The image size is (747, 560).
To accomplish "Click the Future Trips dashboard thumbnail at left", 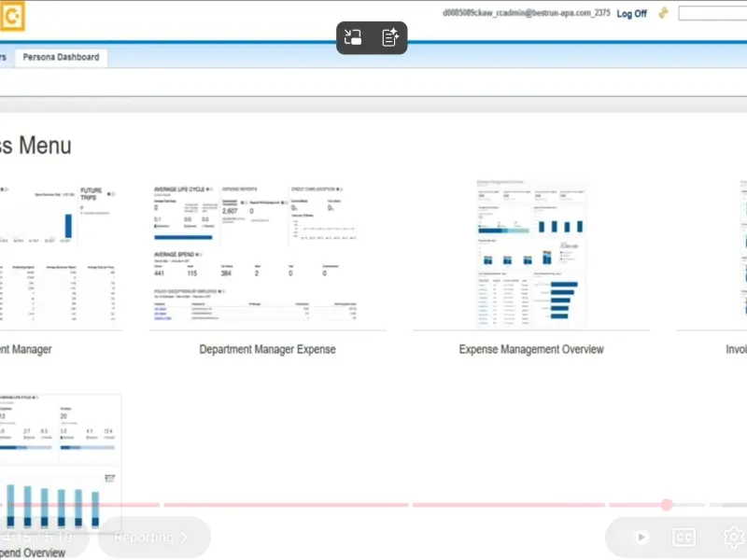I will click(x=61, y=254).
